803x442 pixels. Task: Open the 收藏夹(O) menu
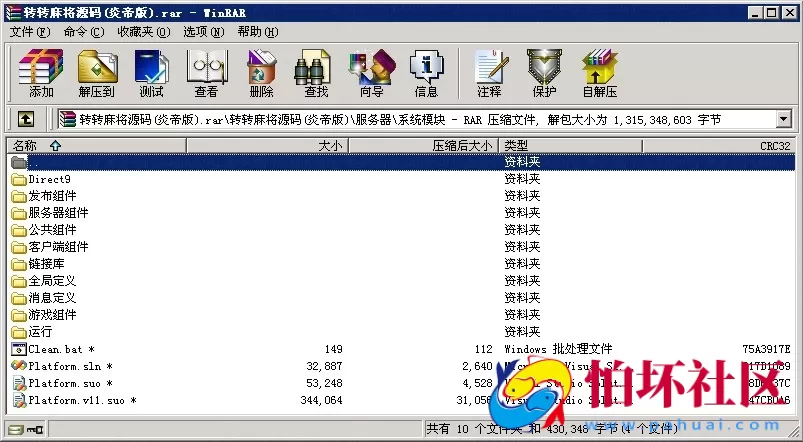(x=143, y=32)
